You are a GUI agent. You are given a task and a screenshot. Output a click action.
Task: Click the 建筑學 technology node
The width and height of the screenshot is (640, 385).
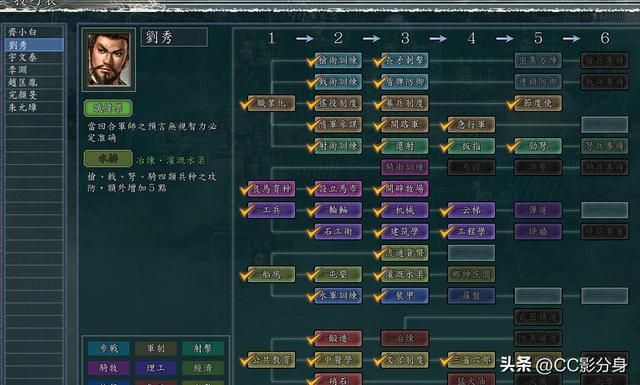coord(405,232)
